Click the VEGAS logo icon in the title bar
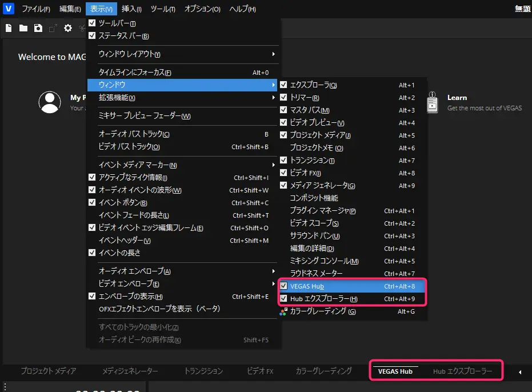The width and height of the screenshot is (532, 392). pyautogui.click(x=8, y=8)
